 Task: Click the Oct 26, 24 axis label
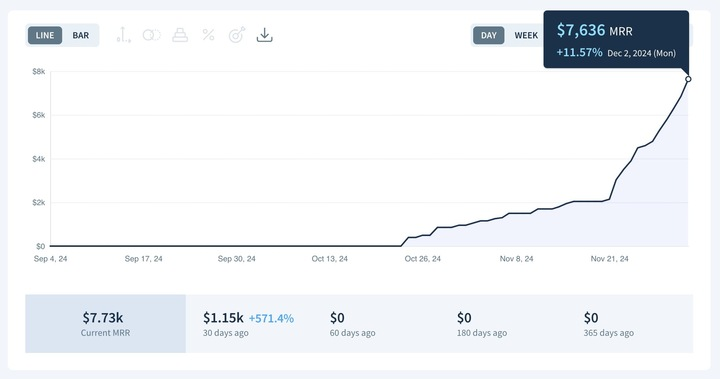(422, 259)
